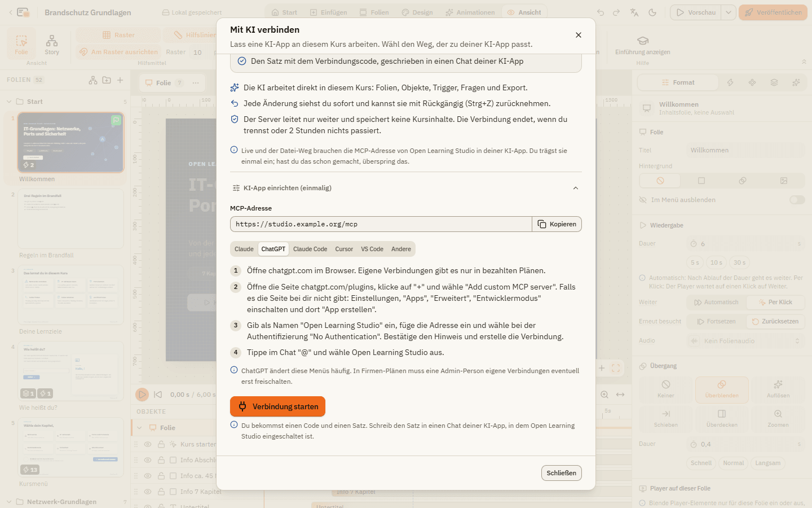Choose the image background option under Hintergrund
The width and height of the screenshot is (812, 508).
tap(784, 181)
